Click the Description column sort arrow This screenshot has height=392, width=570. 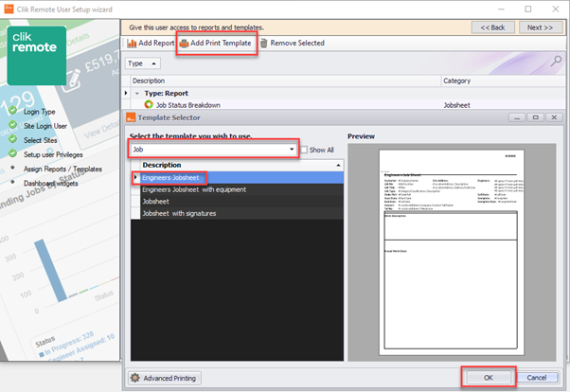[x=338, y=165]
